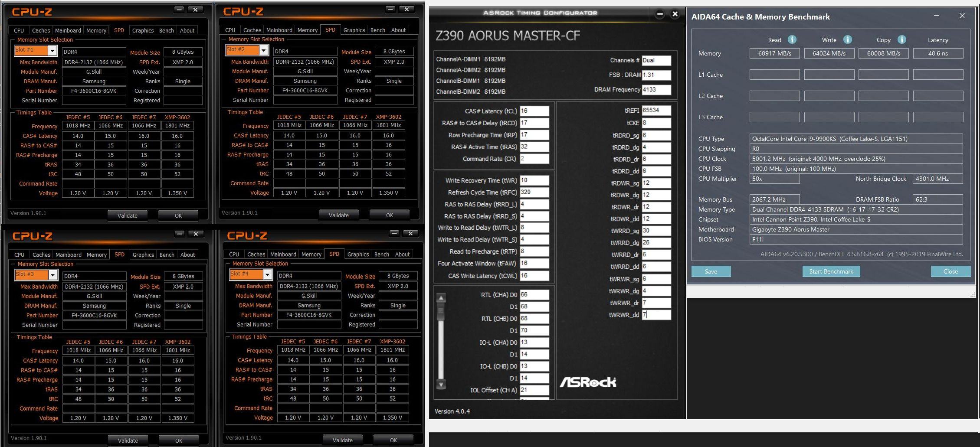The height and width of the screenshot is (447, 980).
Task: Click OK in the Slot #1 CPU-Z window
Action: [178, 215]
